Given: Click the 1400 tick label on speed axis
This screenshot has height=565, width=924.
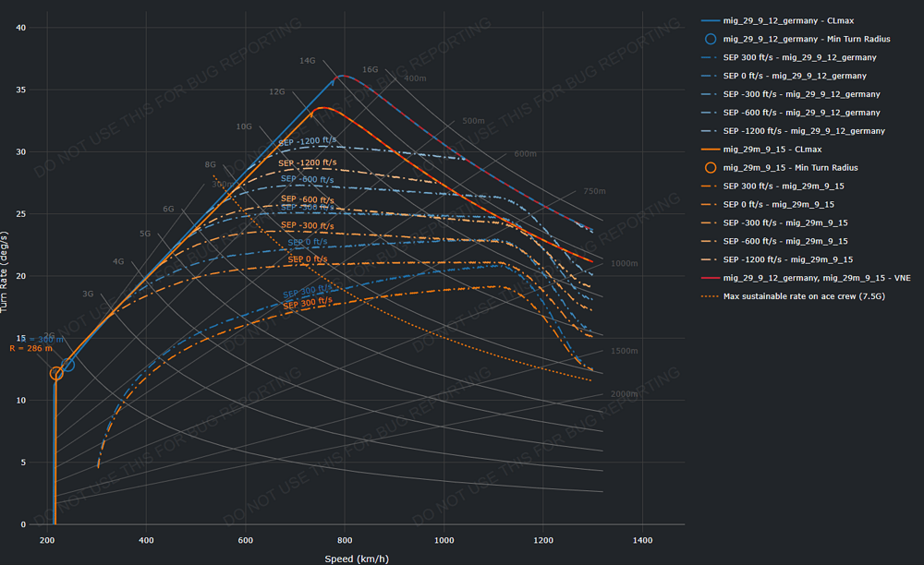Looking at the screenshot, I should pyautogui.click(x=643, y=539).
